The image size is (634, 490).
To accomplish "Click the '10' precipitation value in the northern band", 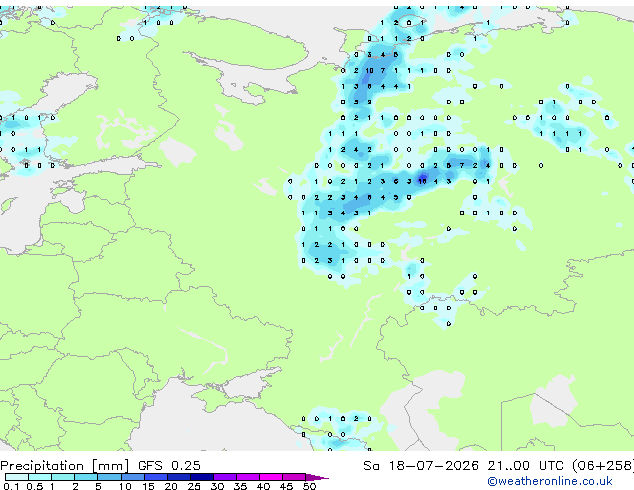I will pos(369,70).
